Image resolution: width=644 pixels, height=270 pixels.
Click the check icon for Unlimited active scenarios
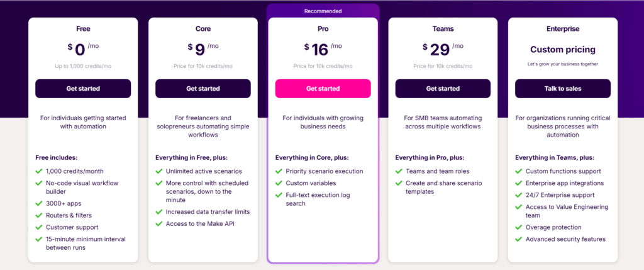[x=159, y=171]
